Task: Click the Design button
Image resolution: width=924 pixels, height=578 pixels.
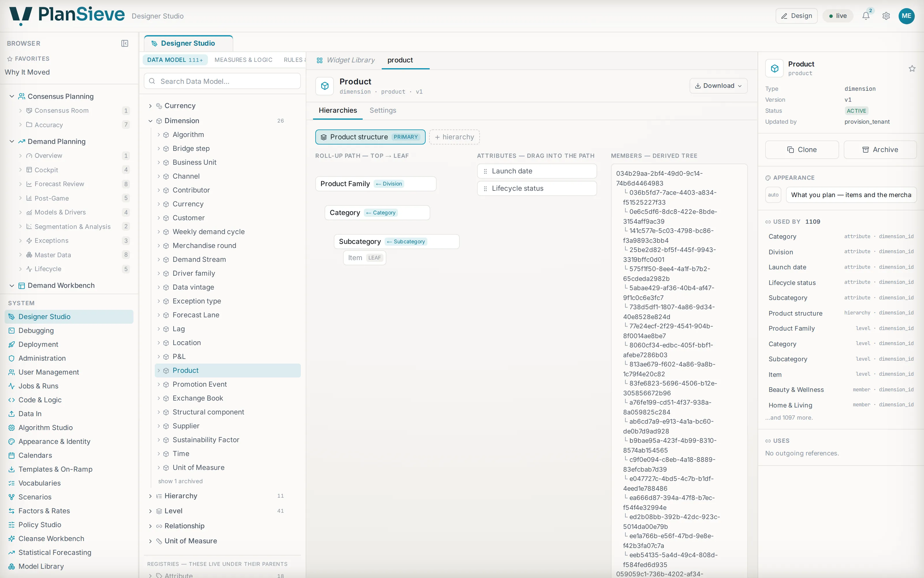Action: [x=796, y=16]
